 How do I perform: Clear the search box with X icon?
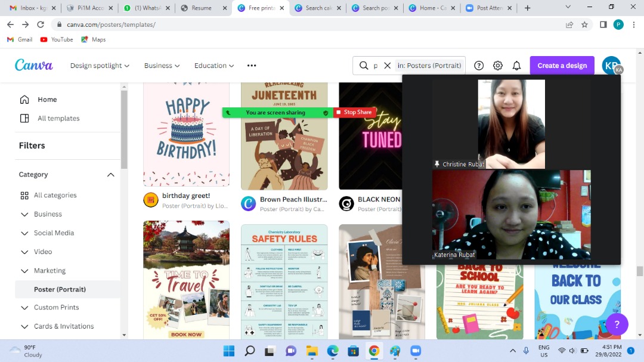387,66
